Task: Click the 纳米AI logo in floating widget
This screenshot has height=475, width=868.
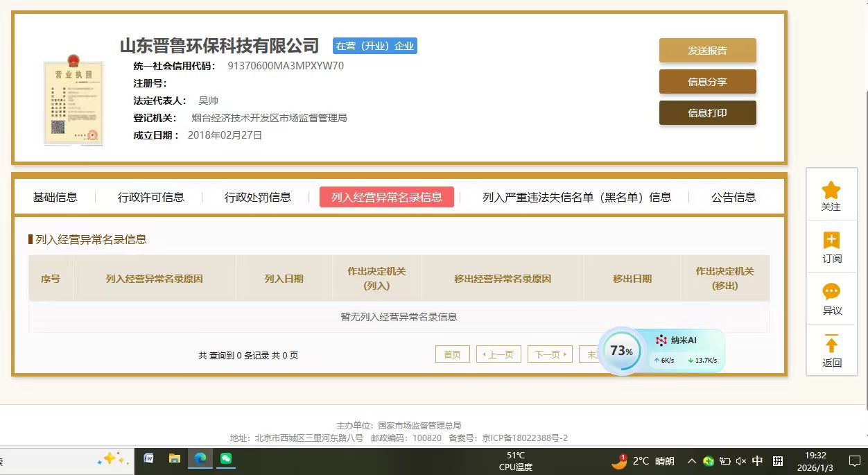Action: coord(661,340)
